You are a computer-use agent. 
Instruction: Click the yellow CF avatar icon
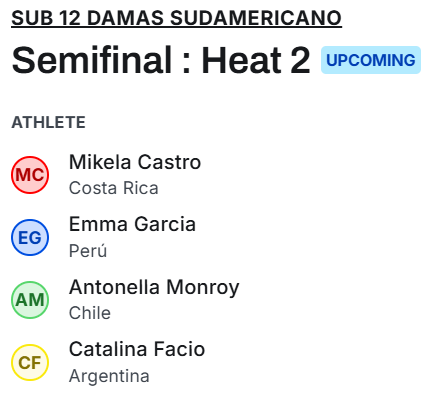tap(30, 362)
